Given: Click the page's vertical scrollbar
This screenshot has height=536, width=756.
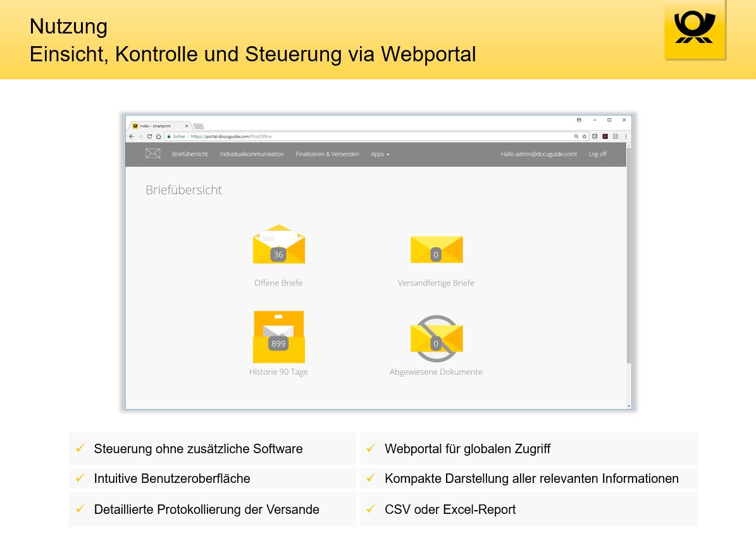Looking at the screenshot, I should point(628,253).
